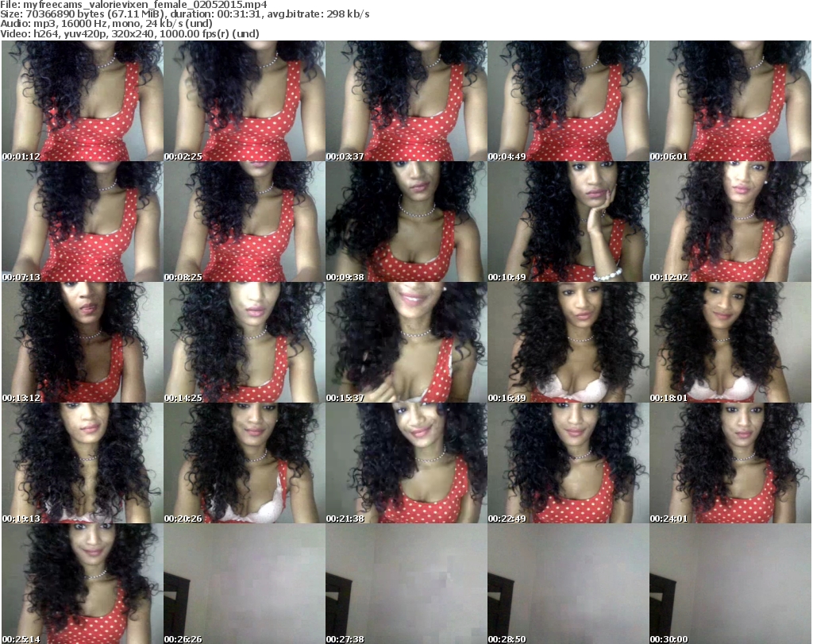
Task: Select the thumbnail stamped 00:02:25
Action: click(245, 101)
